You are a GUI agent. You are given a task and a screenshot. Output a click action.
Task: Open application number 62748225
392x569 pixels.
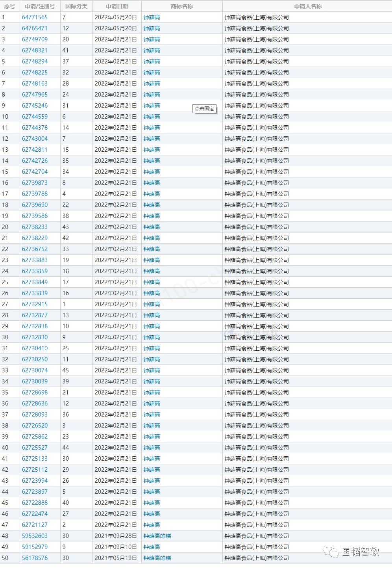click(x=35, y=73)
